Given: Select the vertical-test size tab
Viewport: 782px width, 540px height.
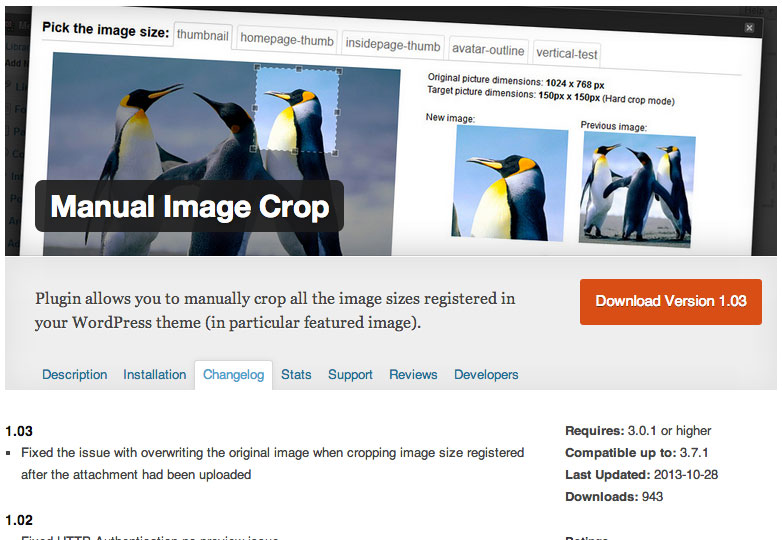Looking at the screenshot, I should (567, 53).
